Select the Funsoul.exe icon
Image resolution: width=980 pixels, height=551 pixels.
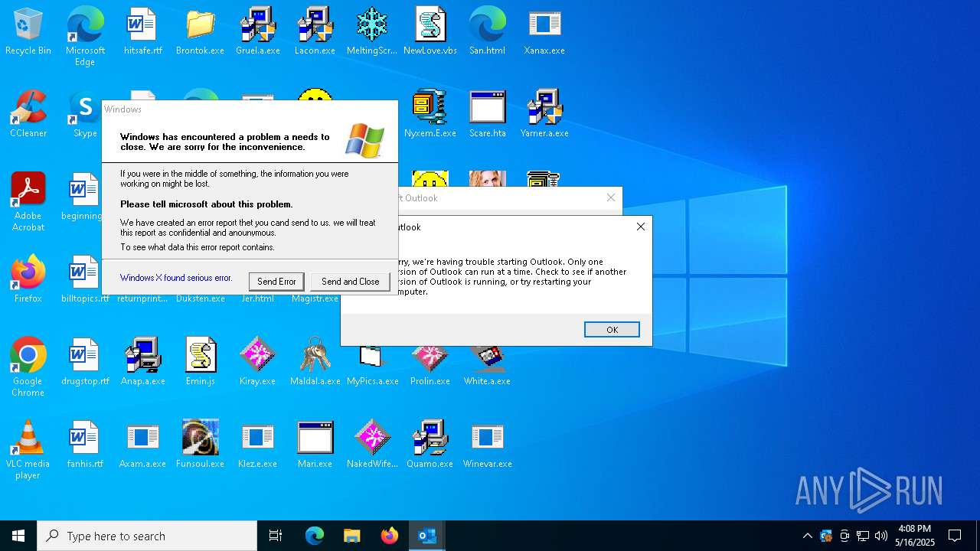[x=200, y=445]
